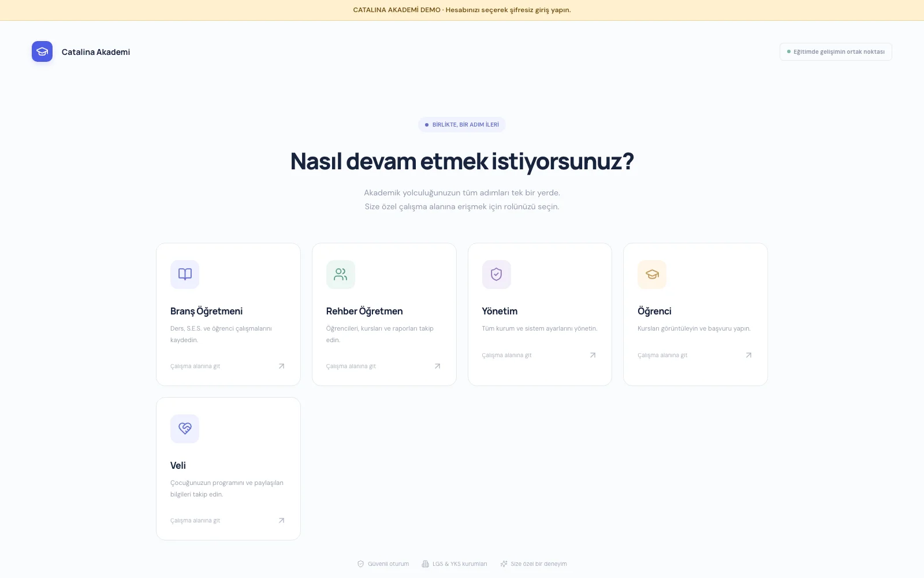
Task: Click the open book icon on Branş Öğretmeni card
Action: point(185,274)
